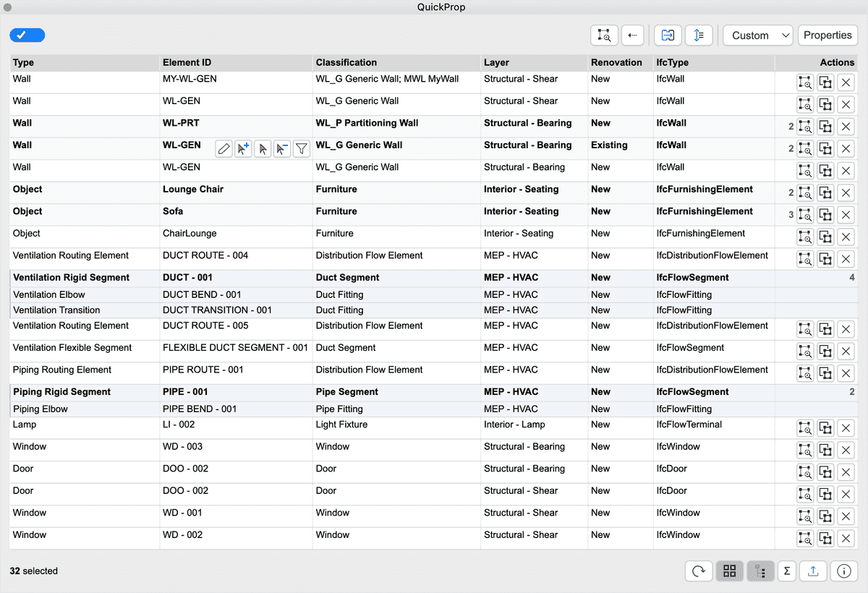Image resolution: width=868 pixels, height=593 pixels.
Task: Click the export upload icon
Action: pos(812,571)
